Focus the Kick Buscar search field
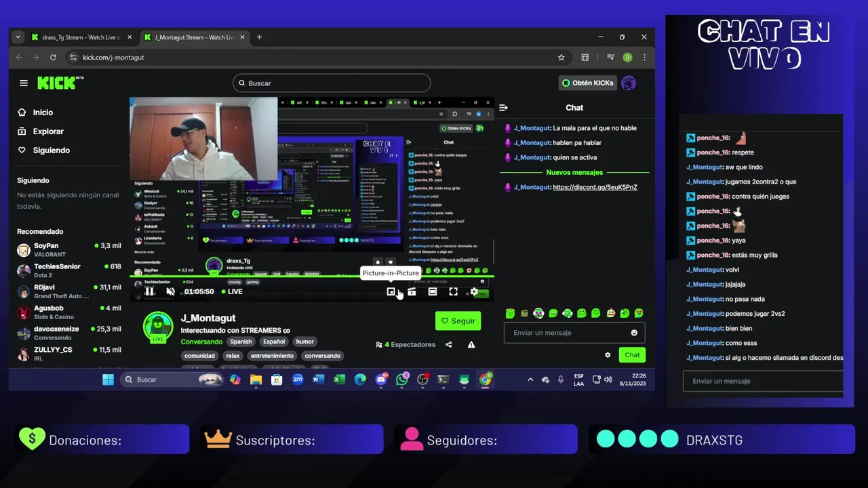Viewport: 868px width, 488px height. 332,83
